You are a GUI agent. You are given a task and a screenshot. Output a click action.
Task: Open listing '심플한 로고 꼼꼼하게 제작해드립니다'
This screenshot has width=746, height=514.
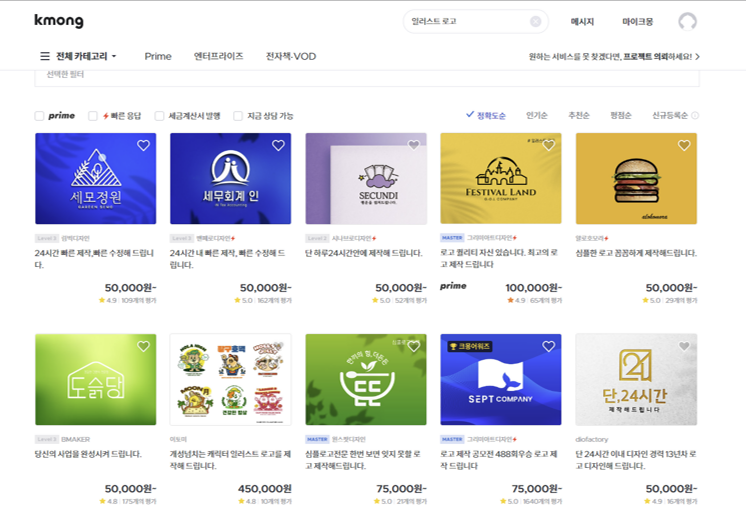(636, 253)
